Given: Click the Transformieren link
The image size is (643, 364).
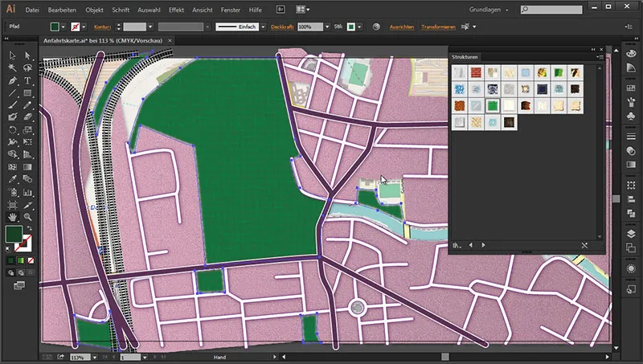Looking at the screenshot, I should (438, 27).
